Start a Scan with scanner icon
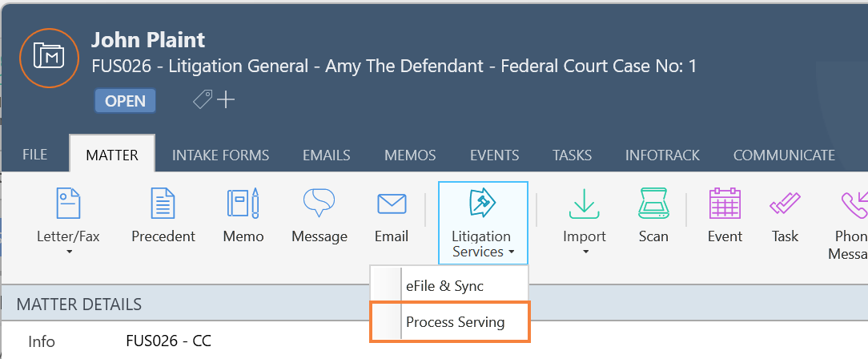The image size is (868, 359). coord(653,204)
